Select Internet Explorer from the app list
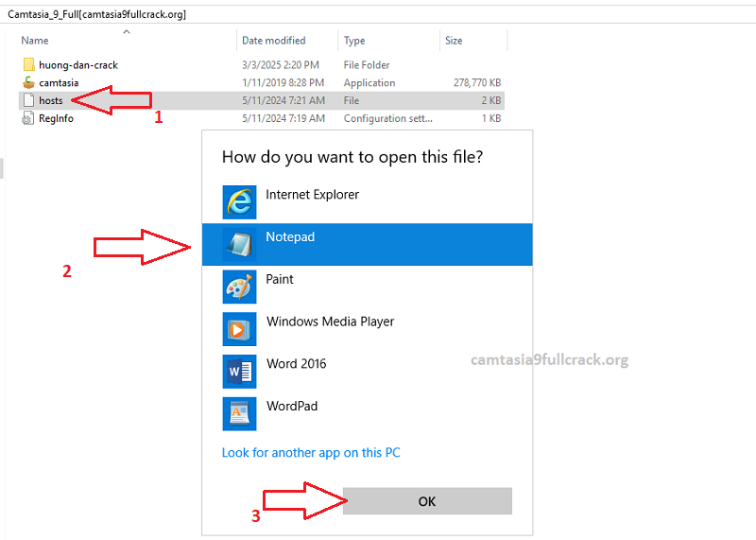 [x=368, y=202]
